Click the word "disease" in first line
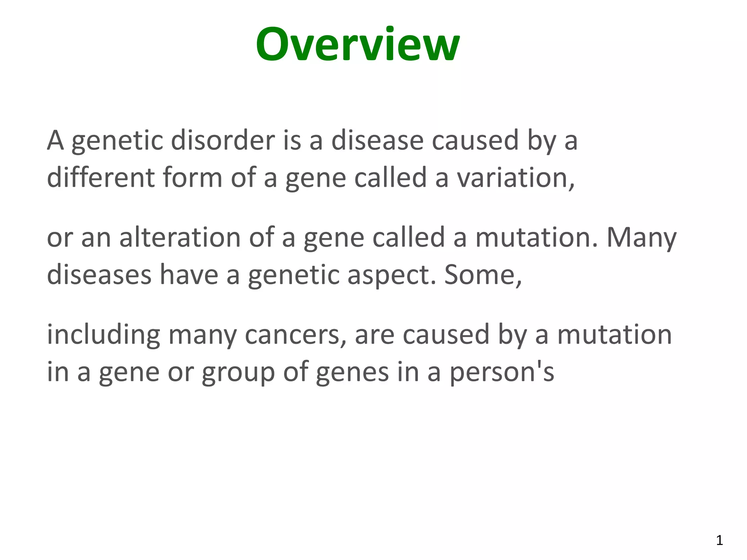Screen dimensions: 747x560 pyautogui.click(x=377, y=141)
